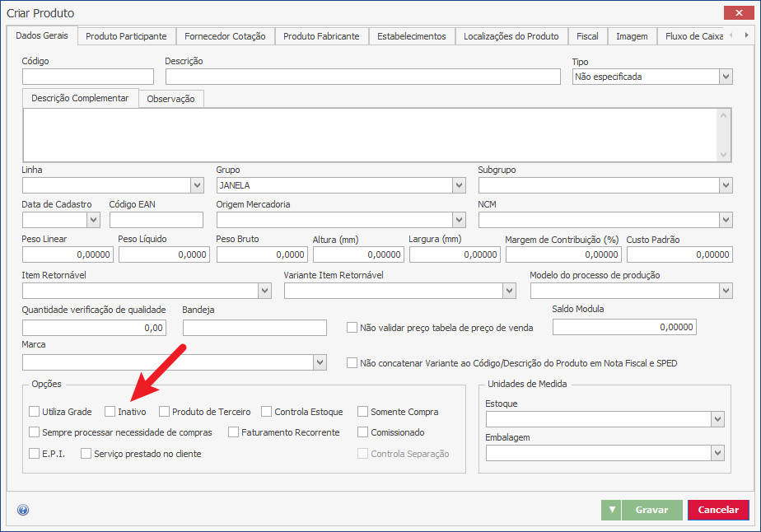Open the Embalagem unit dropdown

717,453
